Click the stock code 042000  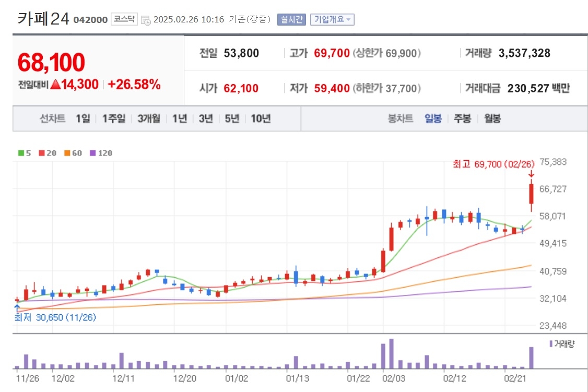(90, 20)
